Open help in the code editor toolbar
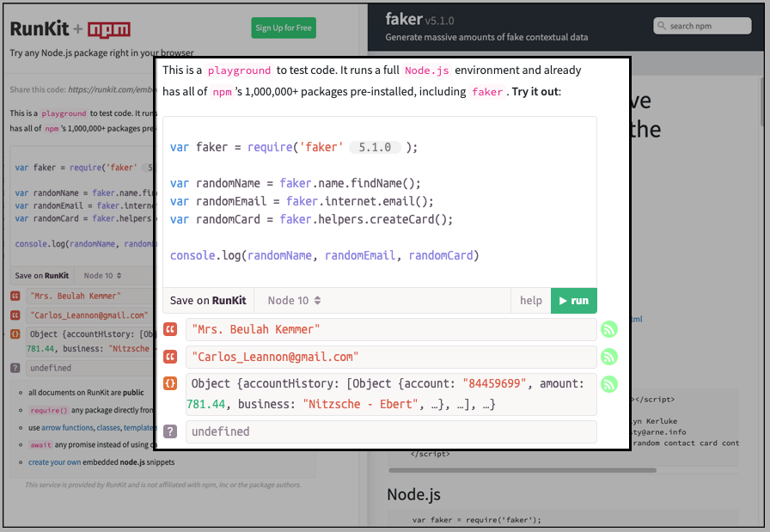This screenshot has width=770, height=532. point(531,301)
